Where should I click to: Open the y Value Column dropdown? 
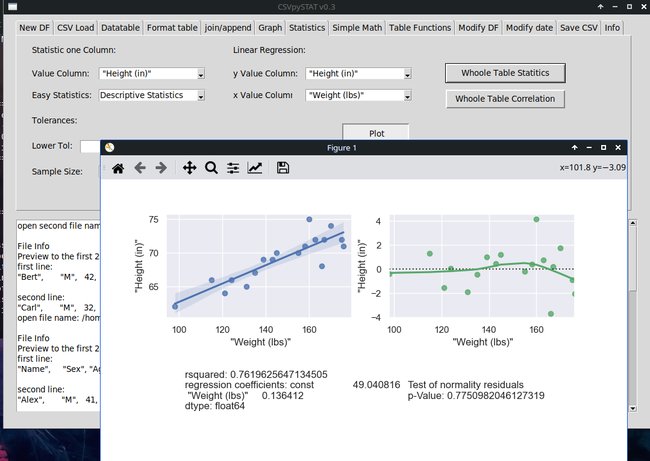coord(407,74)
